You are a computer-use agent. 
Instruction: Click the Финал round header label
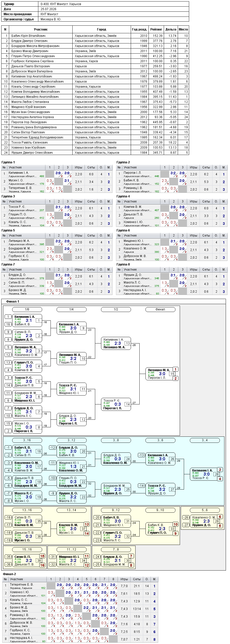click(x=160, y=309)
